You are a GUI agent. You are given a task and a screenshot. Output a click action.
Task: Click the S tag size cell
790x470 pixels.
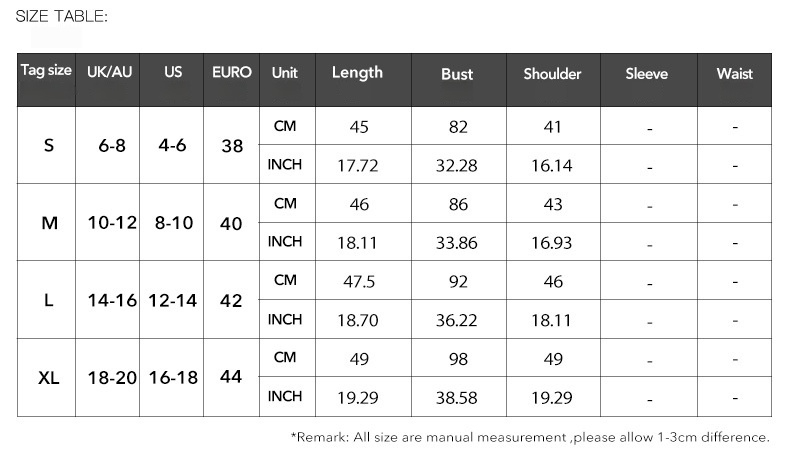click(x=49, y=145)
